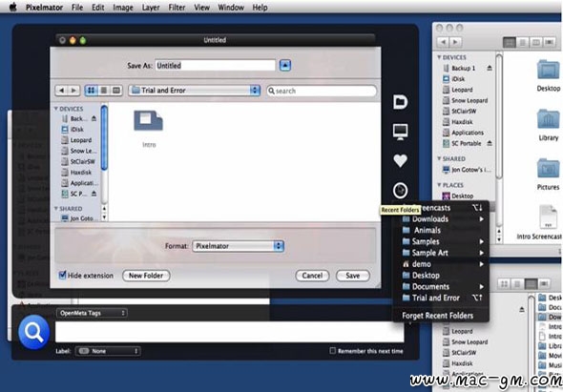563x392 pixels.
Task: Open Favorites heart icon
Action: [x=400, y=160]
